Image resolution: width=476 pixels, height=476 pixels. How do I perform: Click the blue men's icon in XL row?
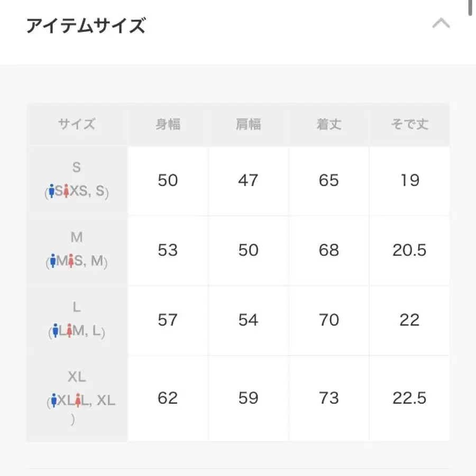[x=53, y=401]
